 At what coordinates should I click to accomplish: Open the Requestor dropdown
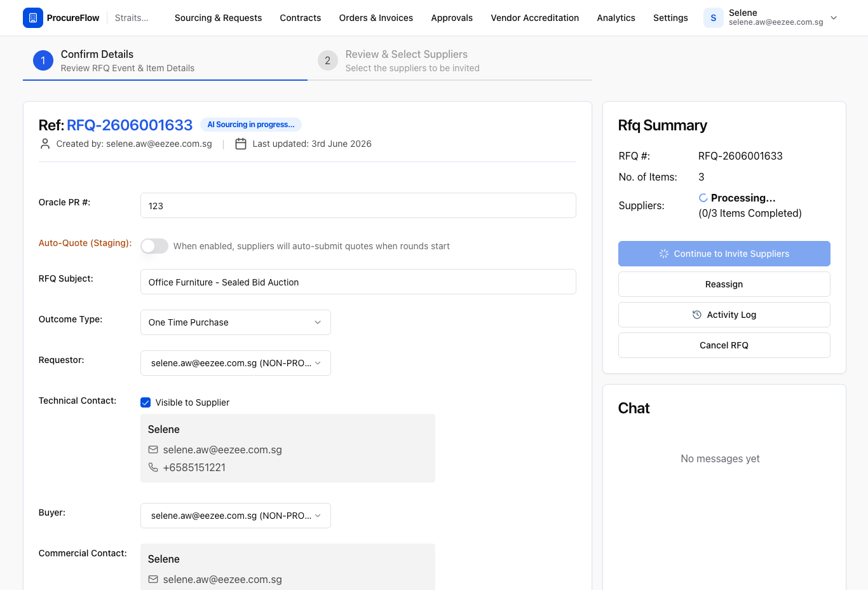(x=236, y=363)
